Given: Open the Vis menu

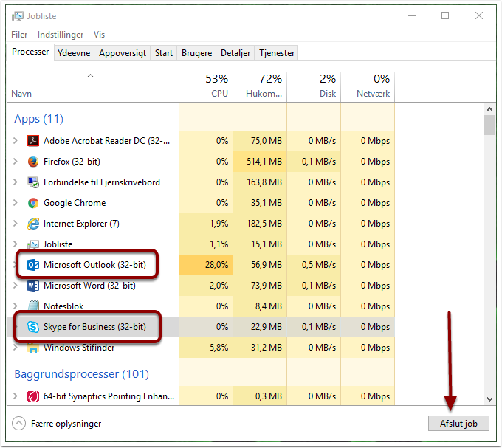Looking at the screenshot, I should point(99,35).
